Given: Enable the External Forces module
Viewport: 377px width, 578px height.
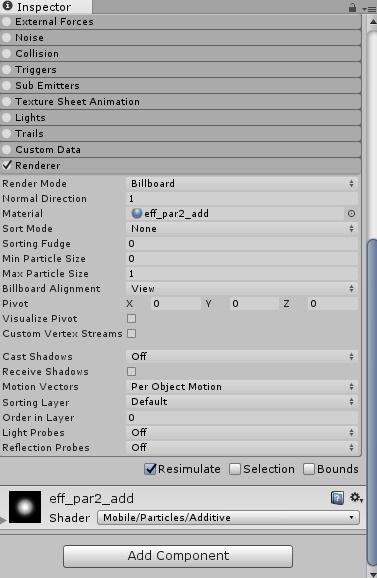Looking at the screenshot, I should pyautogui.click(x=6, y=22).
